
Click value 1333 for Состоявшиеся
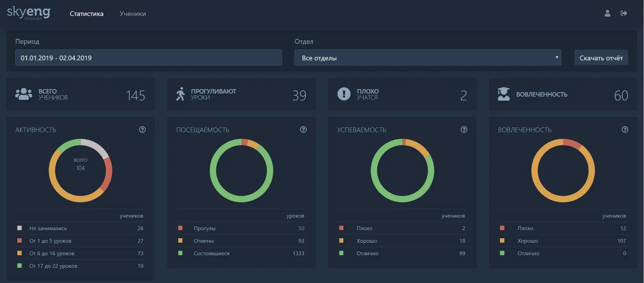298,253
